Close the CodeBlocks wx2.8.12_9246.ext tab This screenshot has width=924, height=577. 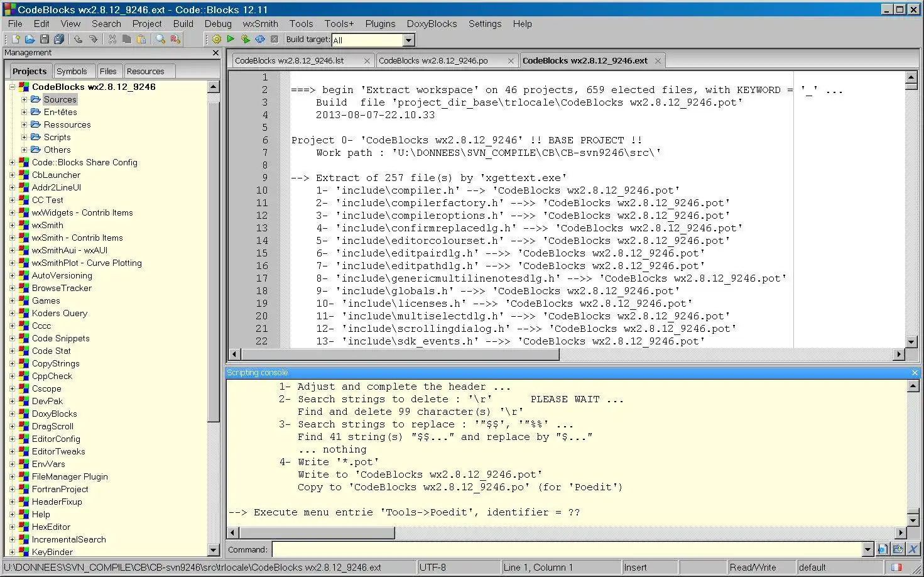pyautogui.click(x=658, y=61)
